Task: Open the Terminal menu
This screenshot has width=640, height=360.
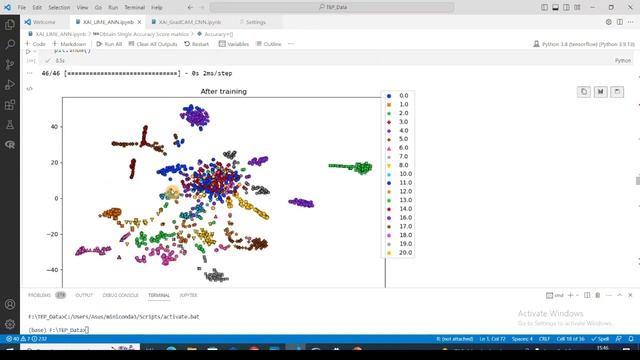Action: pyautogui.click(x=135, y=7)
